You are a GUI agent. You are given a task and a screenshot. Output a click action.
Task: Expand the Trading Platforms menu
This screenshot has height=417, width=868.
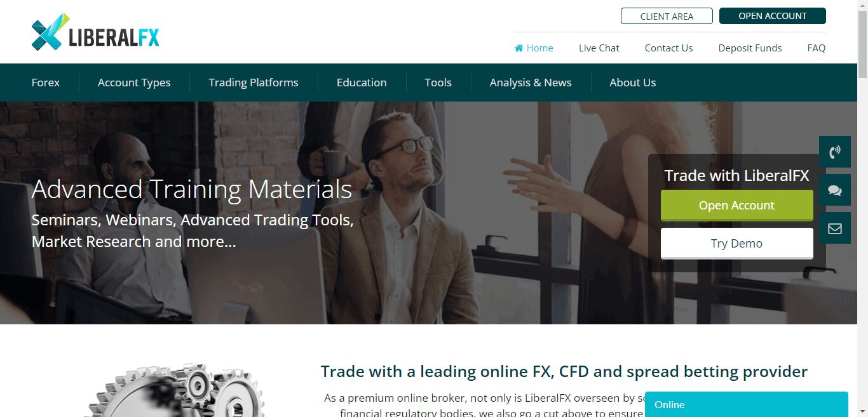pyautogui.click(x=254, y=83)
